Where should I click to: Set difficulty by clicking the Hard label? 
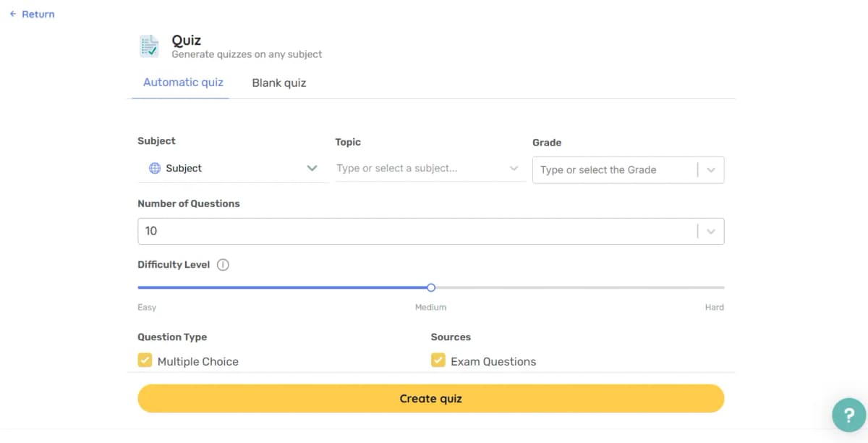click(714, 307)
